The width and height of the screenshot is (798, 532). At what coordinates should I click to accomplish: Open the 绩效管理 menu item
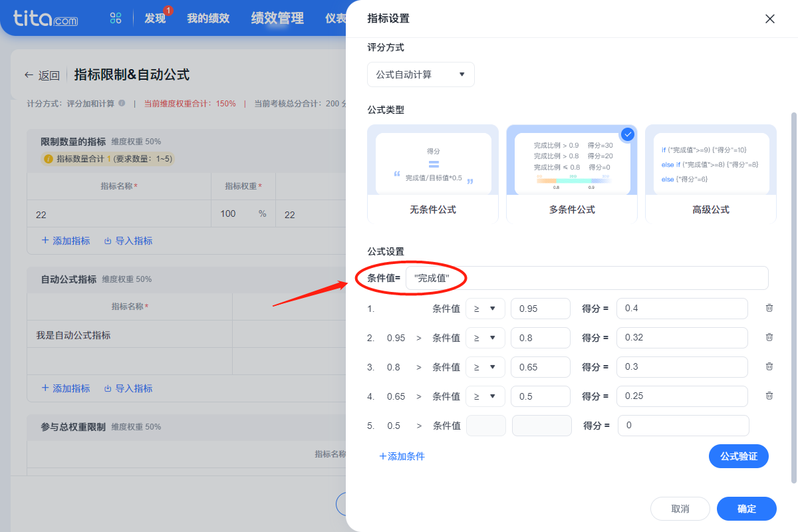277,18
